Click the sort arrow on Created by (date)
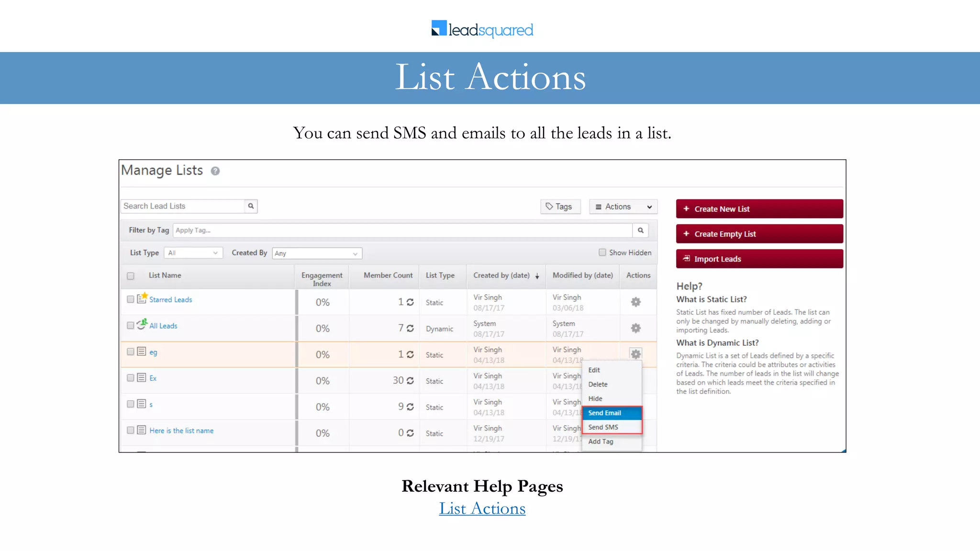Image resolution: width=980 pixels, height=551 pixels. point(537,276)
